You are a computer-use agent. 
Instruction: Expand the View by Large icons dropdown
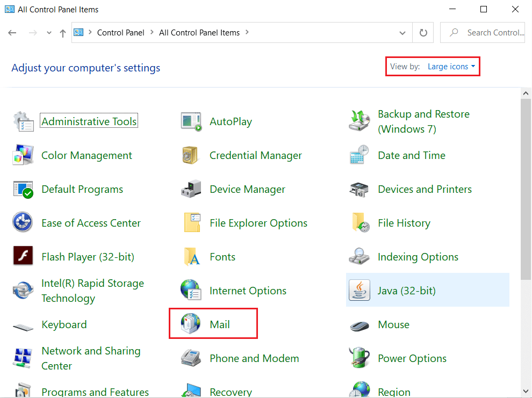(451, 67)
